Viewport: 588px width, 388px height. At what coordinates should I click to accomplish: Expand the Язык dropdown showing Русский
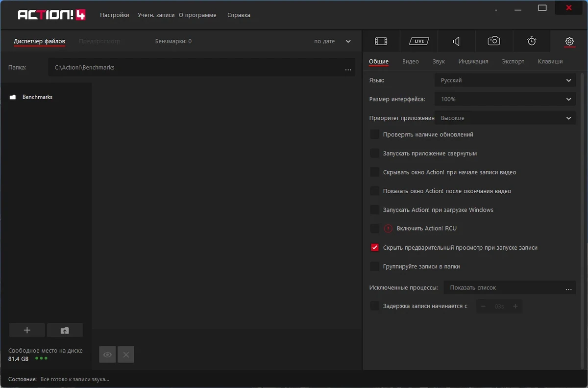pos(505,80)
